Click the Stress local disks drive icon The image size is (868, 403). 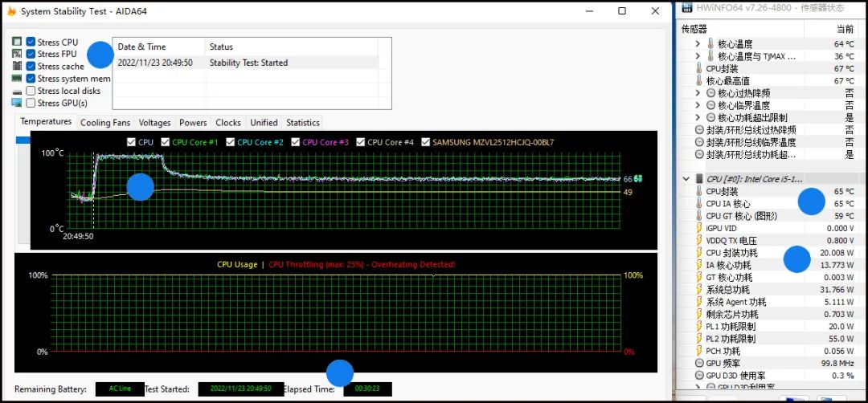pyautogui.click(x=17, y=91)
